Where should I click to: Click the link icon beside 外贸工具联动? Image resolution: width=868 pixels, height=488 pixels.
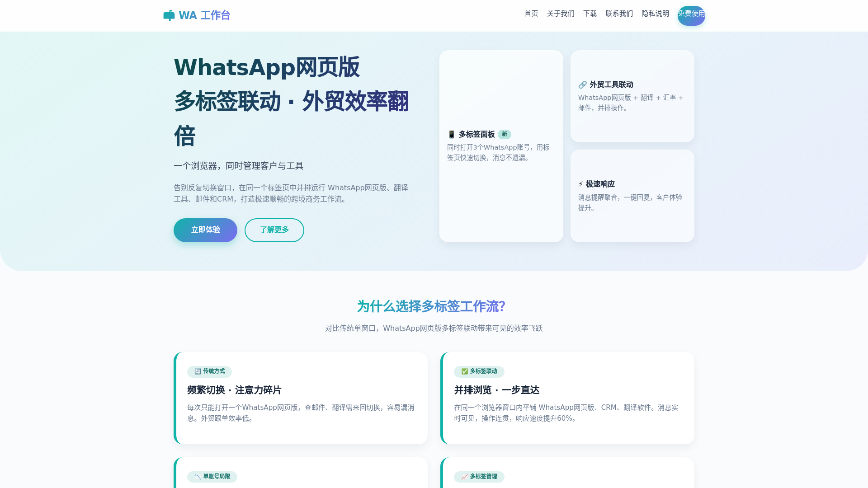(x=582, y=85)
